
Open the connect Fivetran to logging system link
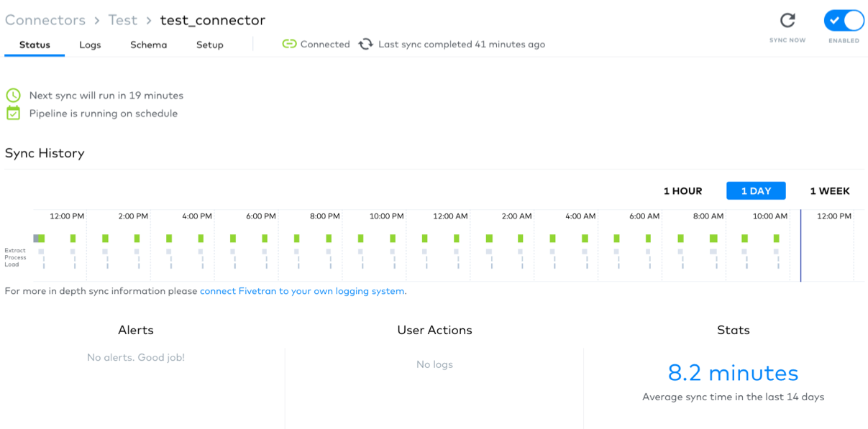tap(302, 291)
